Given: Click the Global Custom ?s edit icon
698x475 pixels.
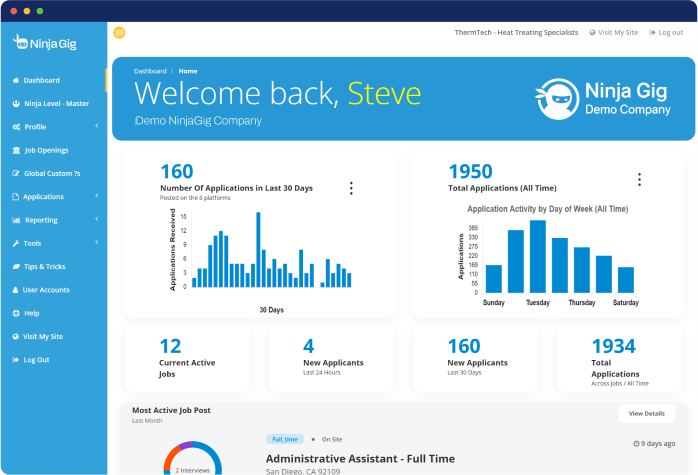Looking at the screenshot, I should pyautogui.click(x=16, y=174).
